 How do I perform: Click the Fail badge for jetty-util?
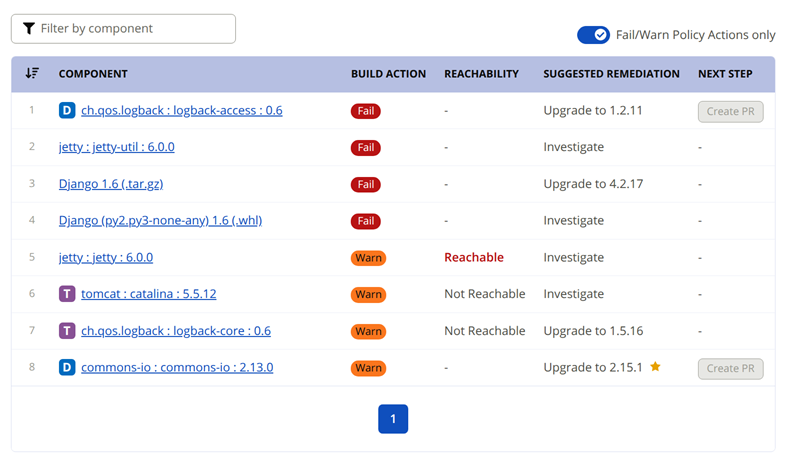pos(366,148)
